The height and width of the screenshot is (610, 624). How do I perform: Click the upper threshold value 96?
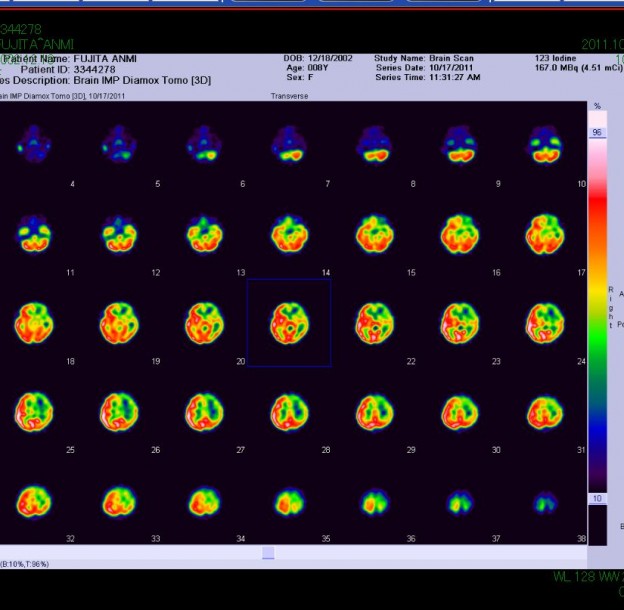597,132
